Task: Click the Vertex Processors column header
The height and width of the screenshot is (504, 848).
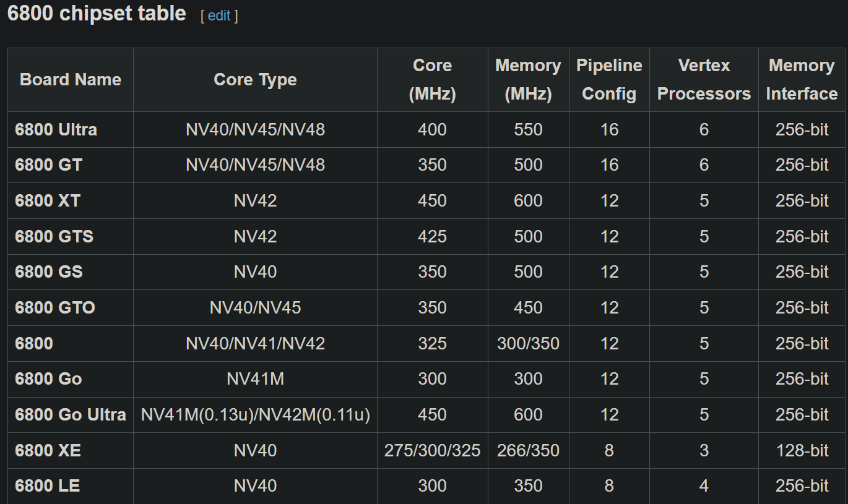Action: (x=704, y=80)
